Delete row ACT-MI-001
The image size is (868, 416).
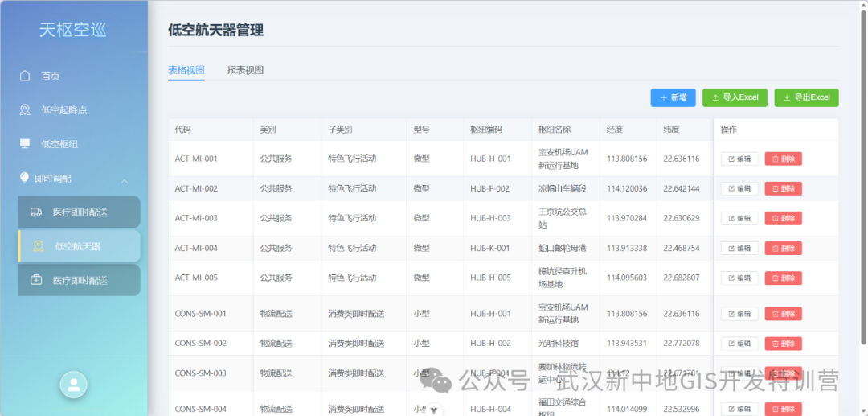[x=784, y=159]
